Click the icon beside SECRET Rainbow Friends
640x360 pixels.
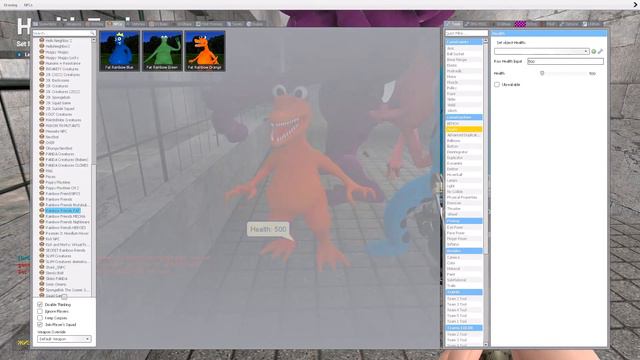[42, 250]
